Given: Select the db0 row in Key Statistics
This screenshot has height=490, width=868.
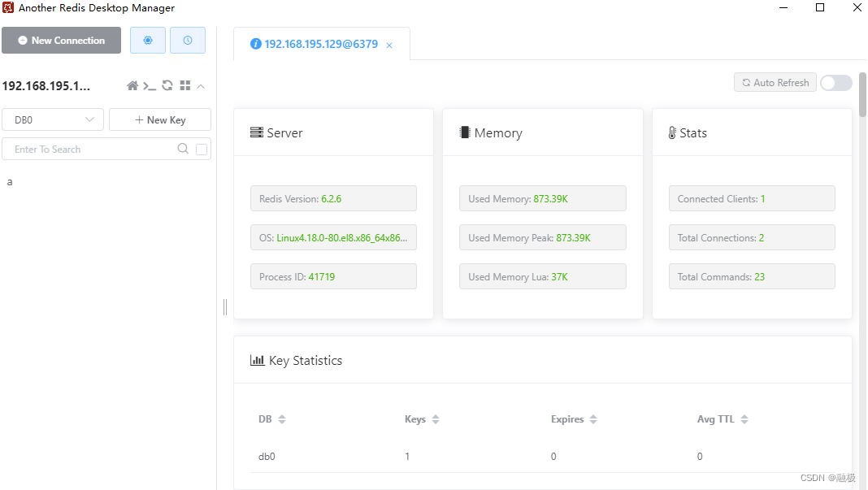Looking at the screenshot, I should pos(543,456).
